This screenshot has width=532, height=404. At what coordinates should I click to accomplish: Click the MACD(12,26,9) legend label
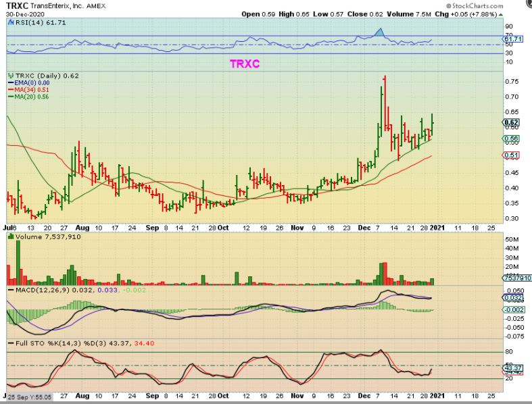(x=43, y=290)
